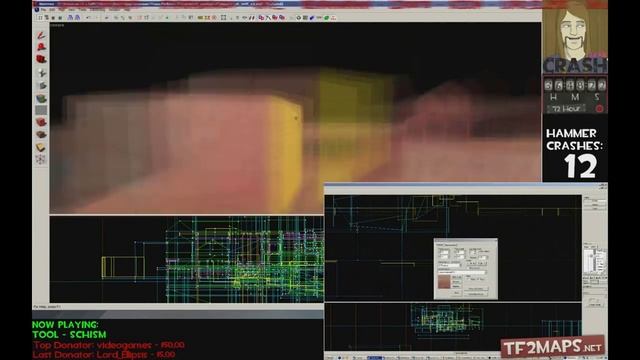Viewport: 640px width, 360px height.
Task: Select the Selection tool in Hammer
Action: coord(41,36)
